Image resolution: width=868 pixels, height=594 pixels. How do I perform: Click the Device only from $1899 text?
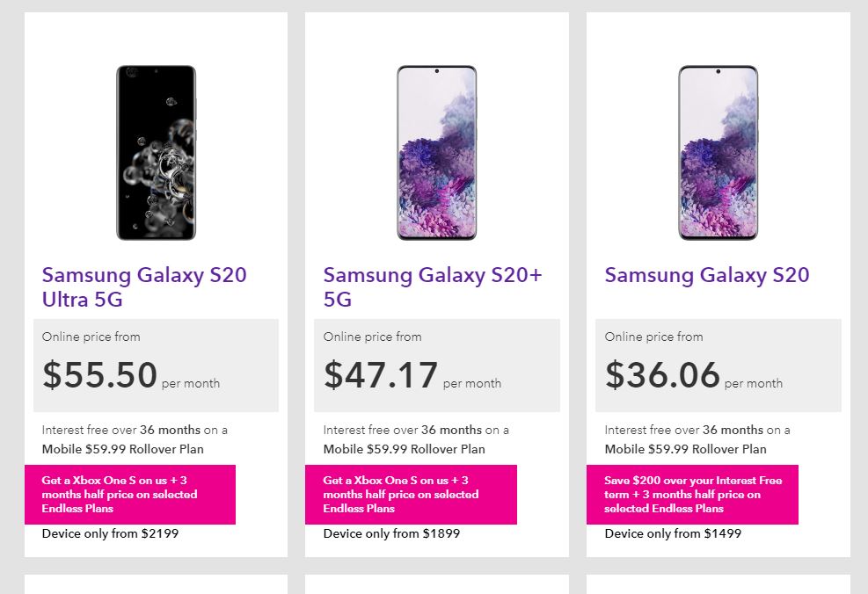pos(391,533)
